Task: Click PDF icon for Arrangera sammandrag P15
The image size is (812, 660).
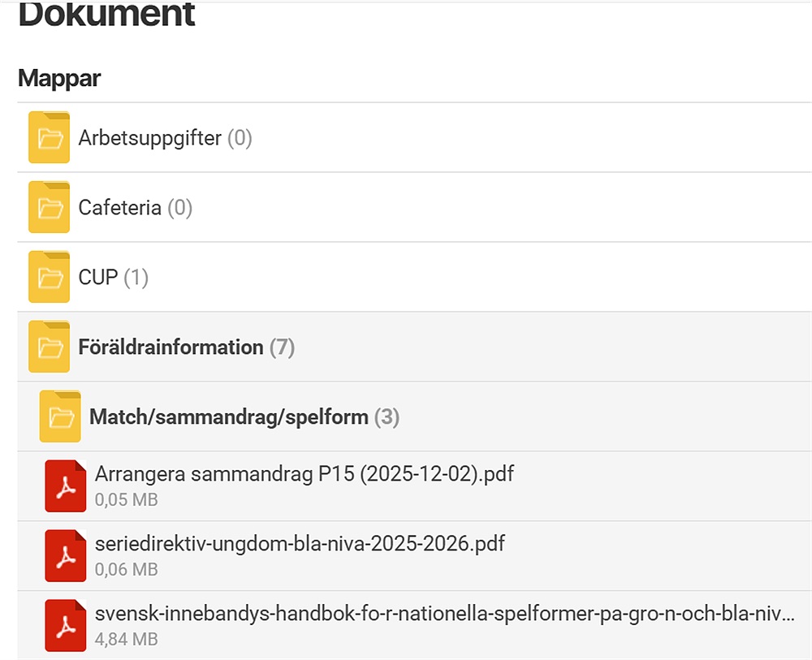Action: pos(66,486)
